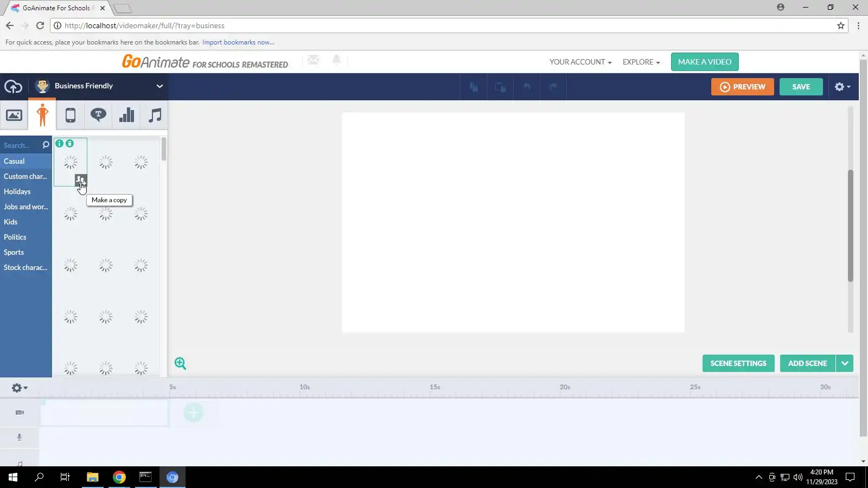Open SCENE SETTINGS
The image size is (868, 488).
click(738, 363)
